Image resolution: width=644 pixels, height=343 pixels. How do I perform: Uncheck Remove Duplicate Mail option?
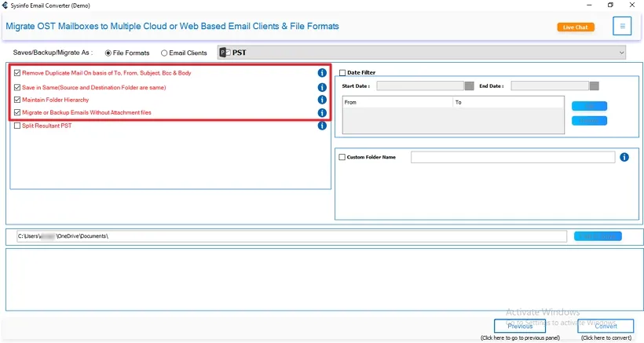(x=17, y=73)
